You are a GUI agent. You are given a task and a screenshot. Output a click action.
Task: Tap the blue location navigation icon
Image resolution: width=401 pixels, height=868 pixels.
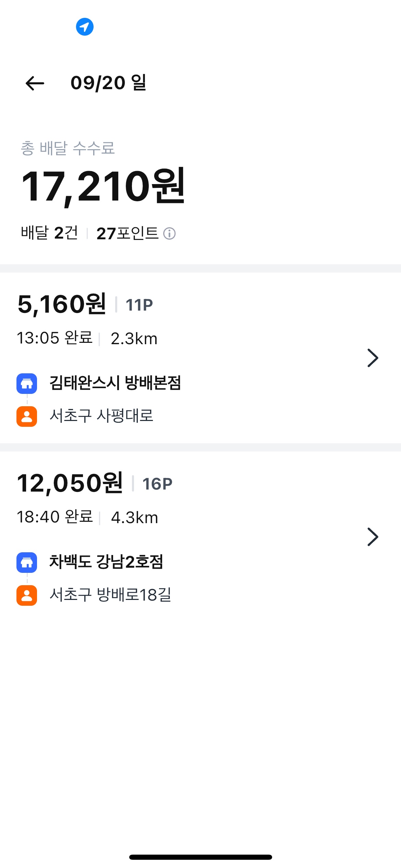click(x=85, y=27)
